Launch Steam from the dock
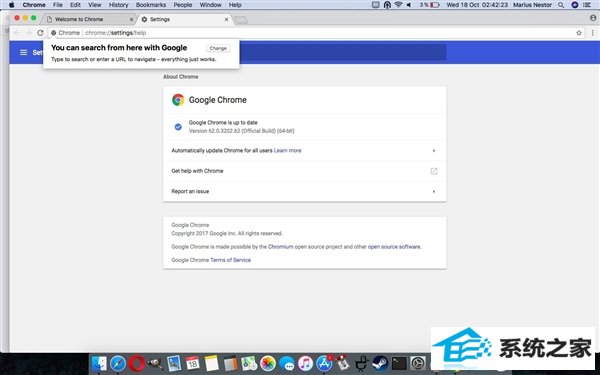Image resolution: width=600 pixels, height=375 pixels. click(x=380, y=364)
